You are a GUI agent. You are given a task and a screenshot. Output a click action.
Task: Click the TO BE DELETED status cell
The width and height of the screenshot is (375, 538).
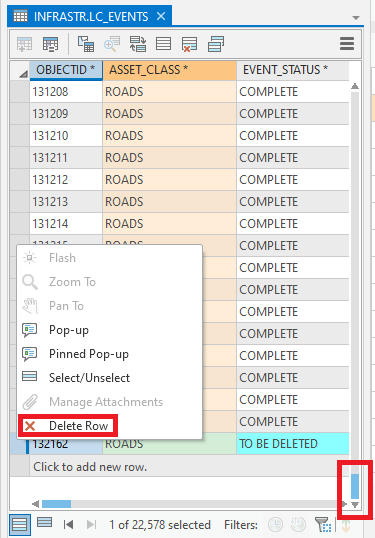tap(293, 444)
